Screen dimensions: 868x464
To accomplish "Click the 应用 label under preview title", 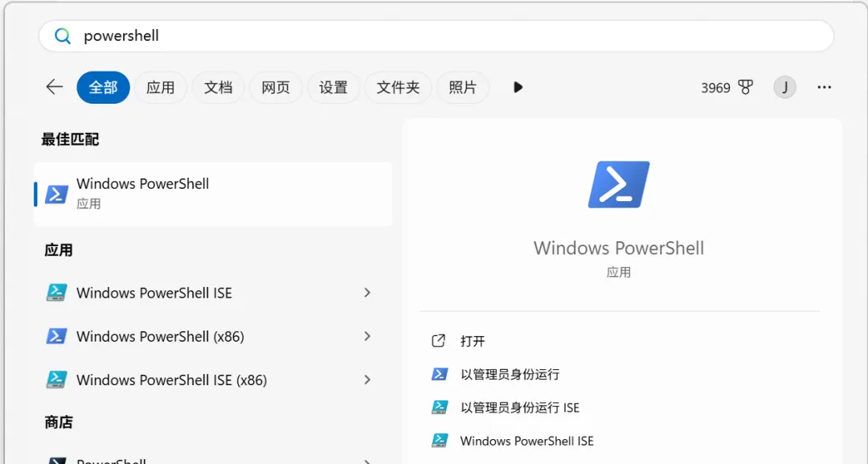I will 619,273.
